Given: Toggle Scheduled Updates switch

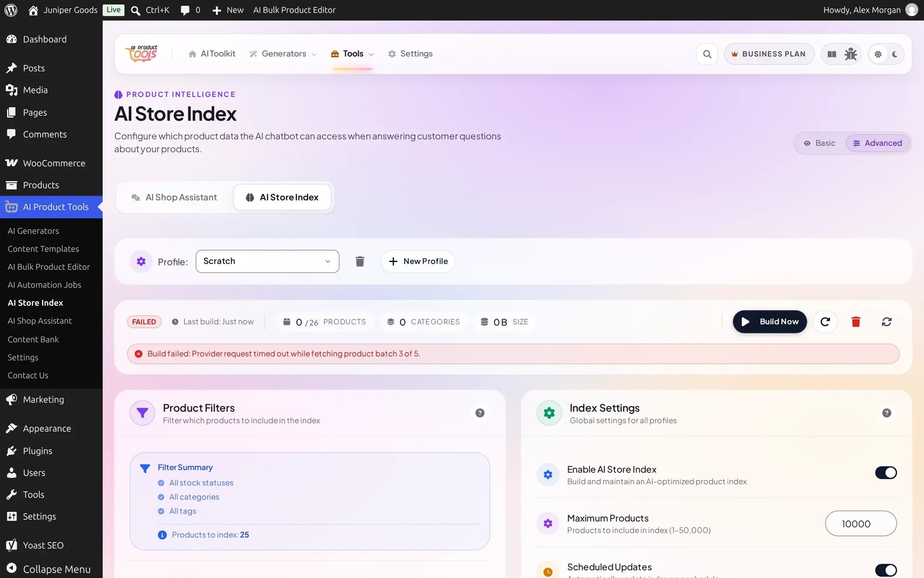Looking at the screenshot, I should (x=885, y=570).
